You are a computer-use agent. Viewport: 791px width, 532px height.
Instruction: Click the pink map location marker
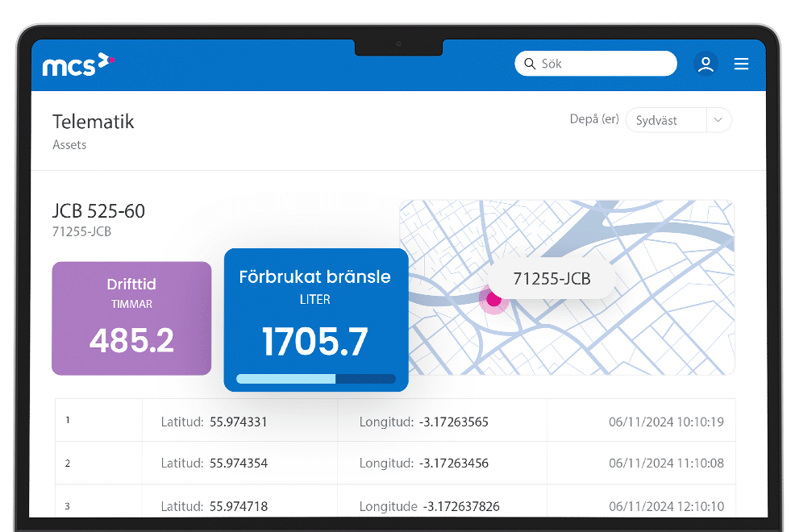point(493,300)
